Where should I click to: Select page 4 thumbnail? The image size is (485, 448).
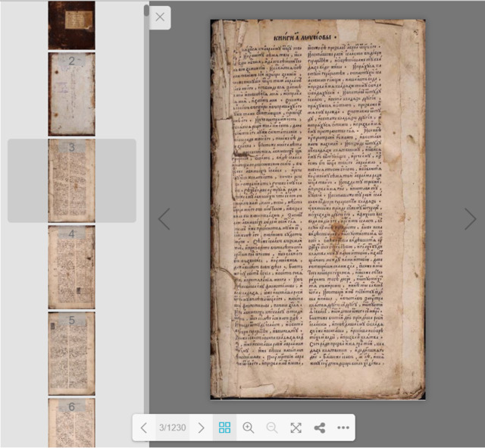[72, 267]
